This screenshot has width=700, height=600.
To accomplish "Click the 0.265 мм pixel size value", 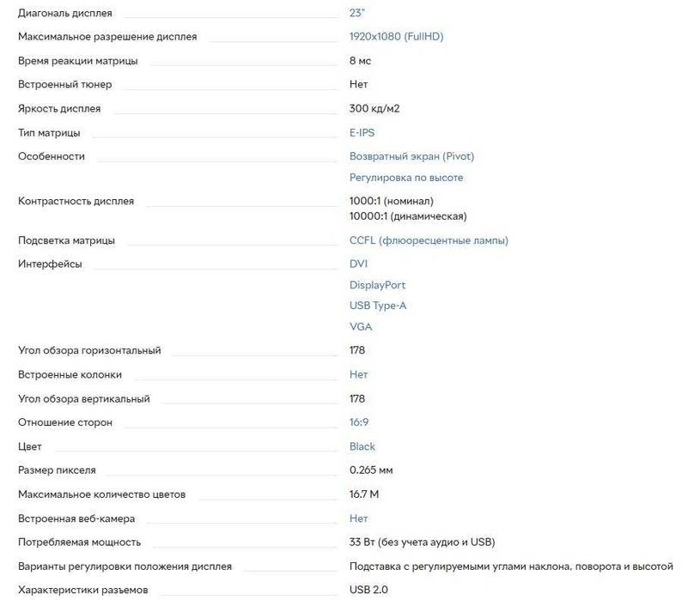I will (371, 470).
